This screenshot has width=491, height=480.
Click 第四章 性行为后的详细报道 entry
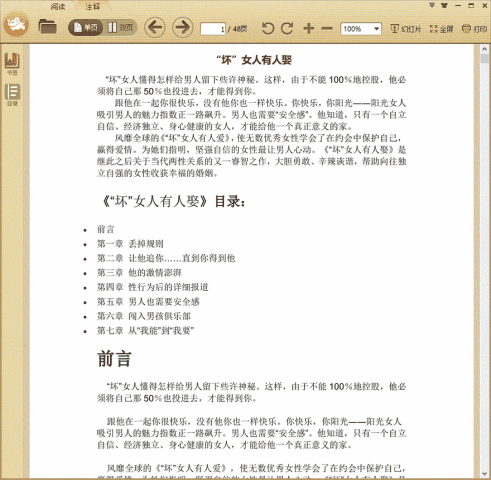153,287
